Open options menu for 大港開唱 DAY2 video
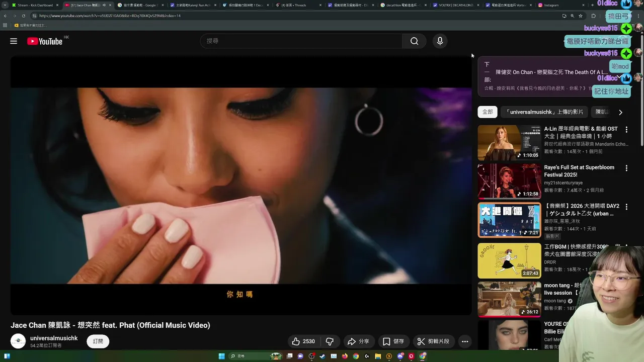This screenshot has height=362, width=644. coord(626,207)
